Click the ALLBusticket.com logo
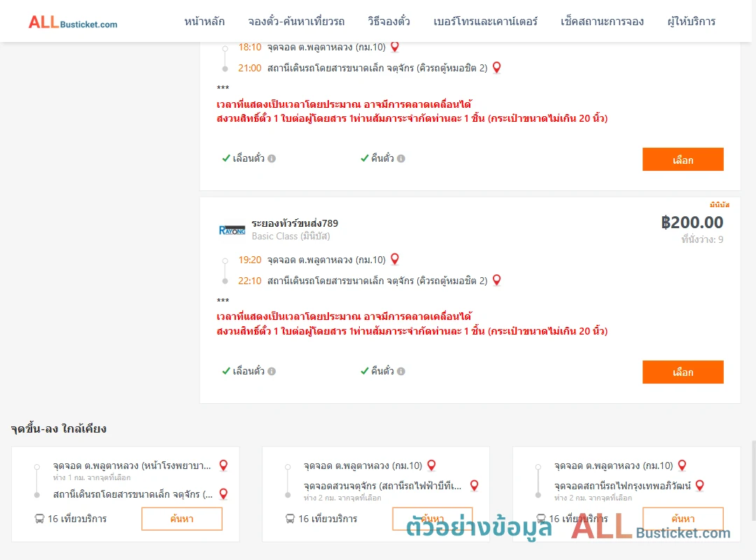This screenshot has width=756, height=560. pyautogui.click(x=73, y=22)
